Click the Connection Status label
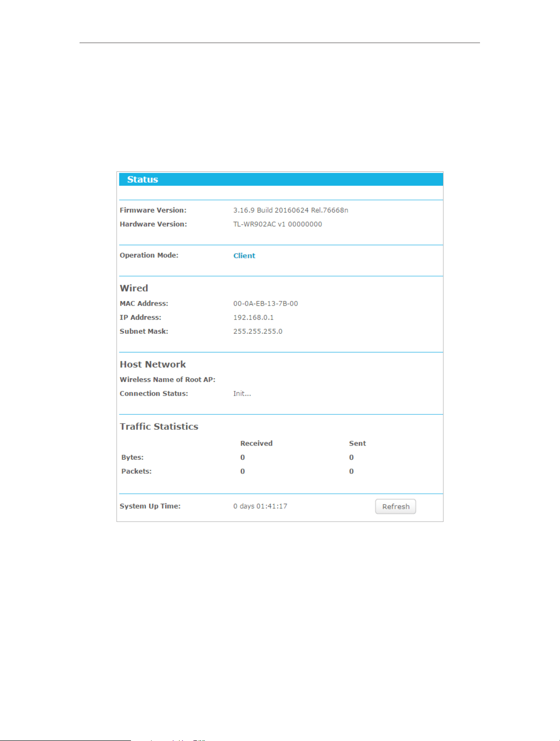 coord(154,394)
